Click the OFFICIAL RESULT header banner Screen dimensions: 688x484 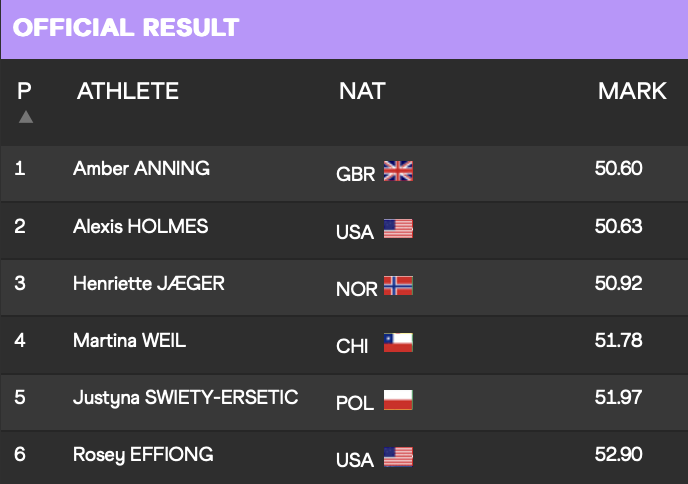[344, 29]
